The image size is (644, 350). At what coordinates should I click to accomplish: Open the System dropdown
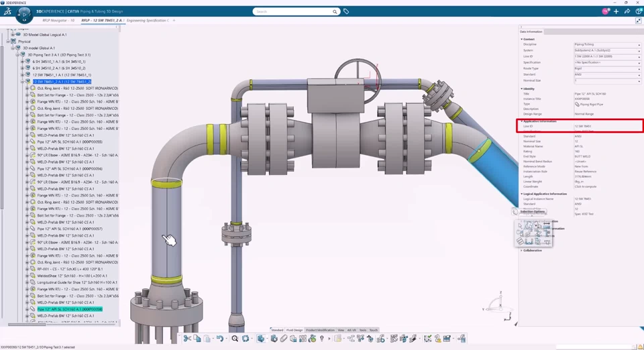[x=607, y=50]
